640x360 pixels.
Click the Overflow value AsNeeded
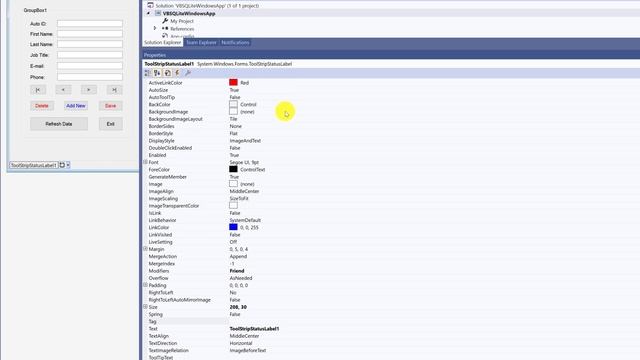241,278
